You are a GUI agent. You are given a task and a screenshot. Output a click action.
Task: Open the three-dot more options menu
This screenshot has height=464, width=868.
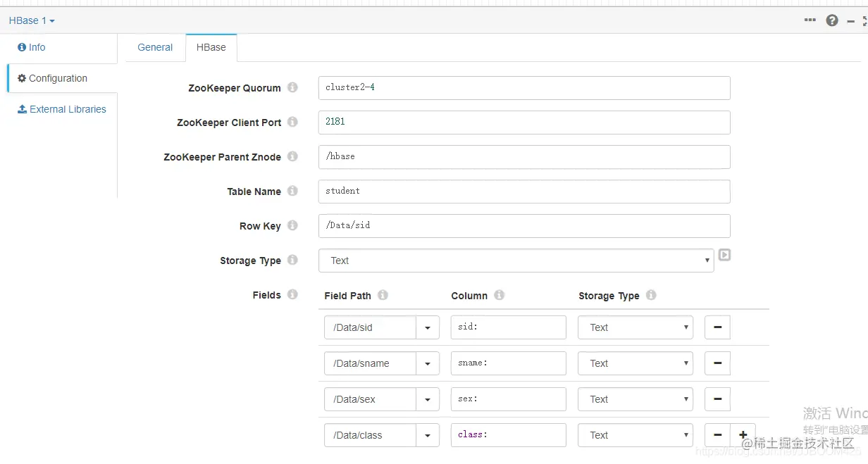click(x=810, y=20)
